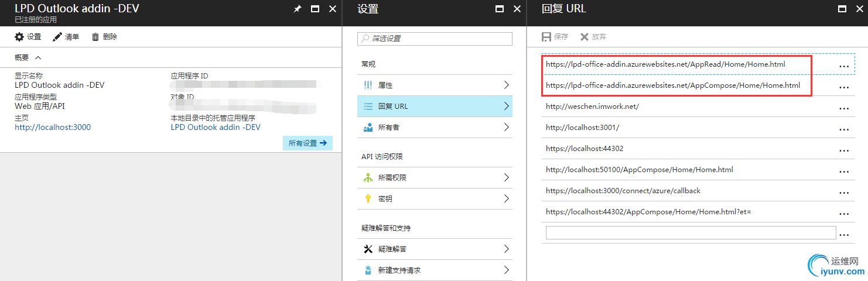Maximize the LPD Outlook addin blade
The height and width of the screenshot is (281, 868).
click(x=315, y=9)
